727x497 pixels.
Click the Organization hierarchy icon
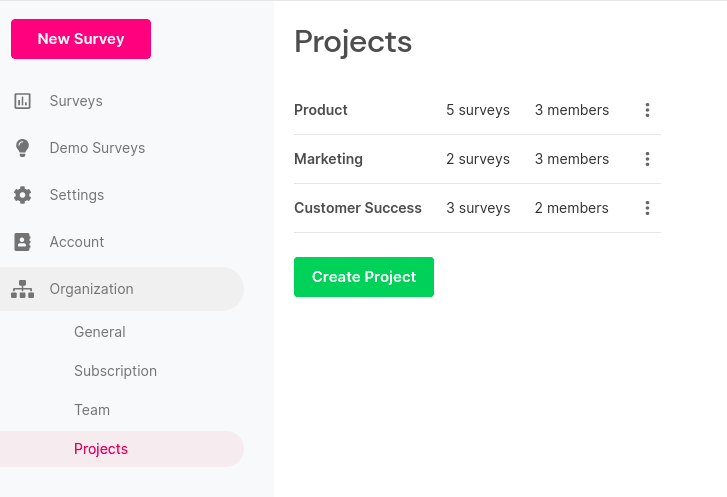pos(22,289)
